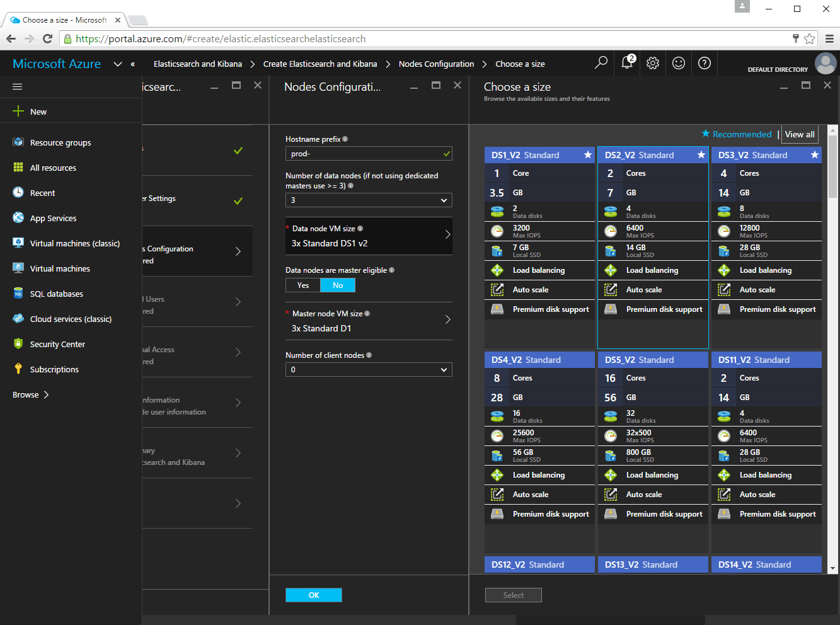
Task: Open the Users step chevron
Action: 238,302
